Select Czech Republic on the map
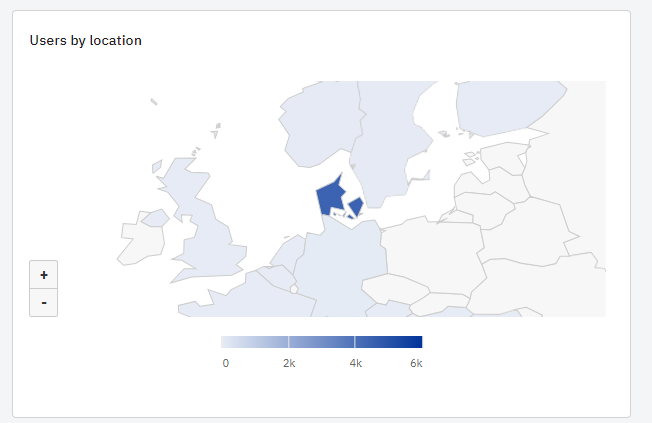Image resolution: width=652 pixels, height=423 pixels. (393, 288)
